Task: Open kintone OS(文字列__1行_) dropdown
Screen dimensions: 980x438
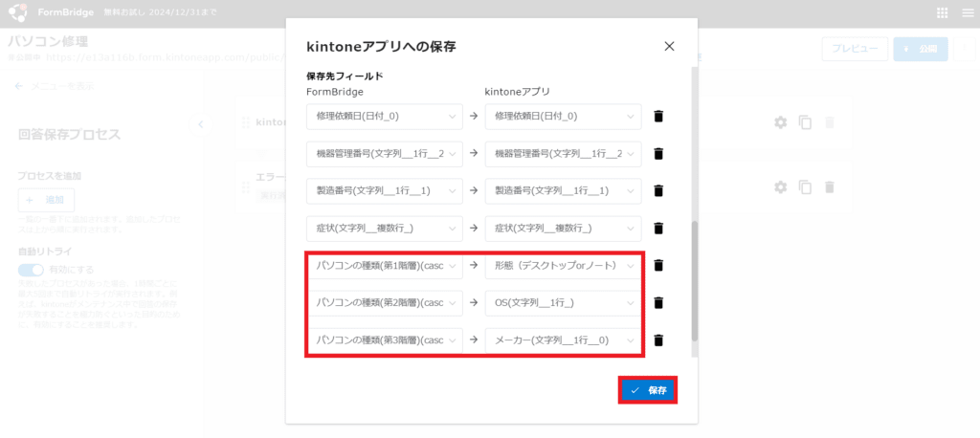Action: pyautogui.click(x=562, y=302)
